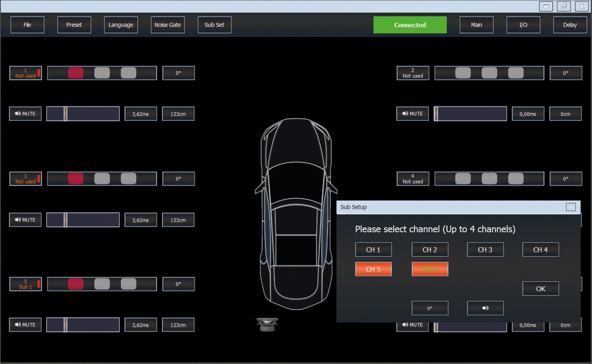Screen dimensions: 592x364
Task: Click the speaker icon button in Sub Setup
Action: 485,308
